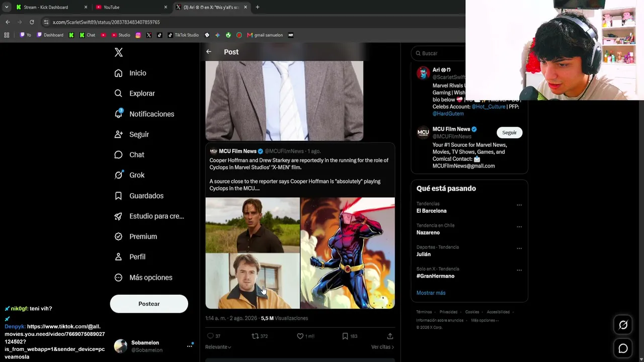Bookmark the post showing 183 saves
The width and height of the screenshot is (644, 362).
(345, 336)
